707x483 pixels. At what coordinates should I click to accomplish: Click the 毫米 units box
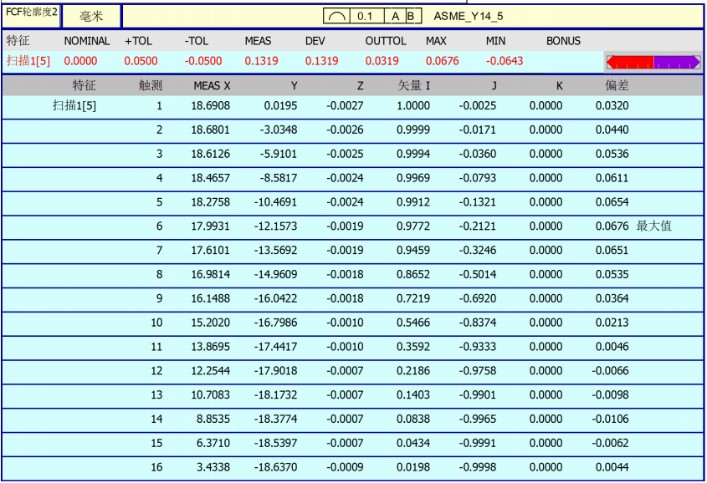[91, 16]
